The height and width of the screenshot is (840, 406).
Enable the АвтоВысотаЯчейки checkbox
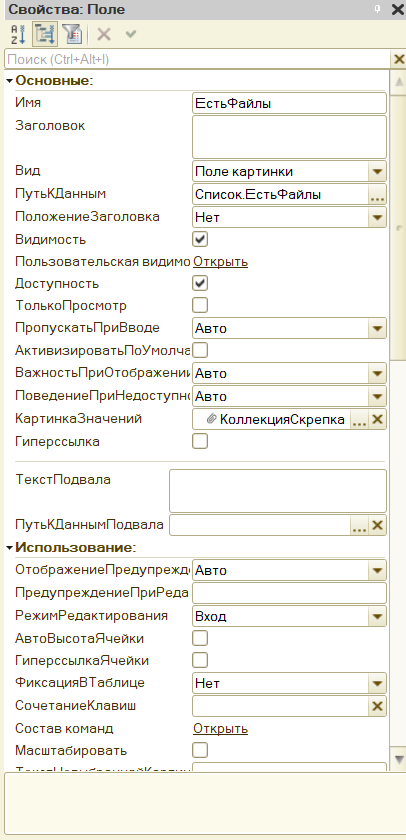(200, 638)
